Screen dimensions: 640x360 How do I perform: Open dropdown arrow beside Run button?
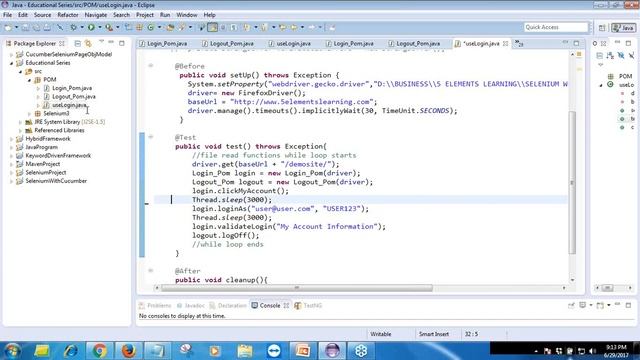point(100,27)
